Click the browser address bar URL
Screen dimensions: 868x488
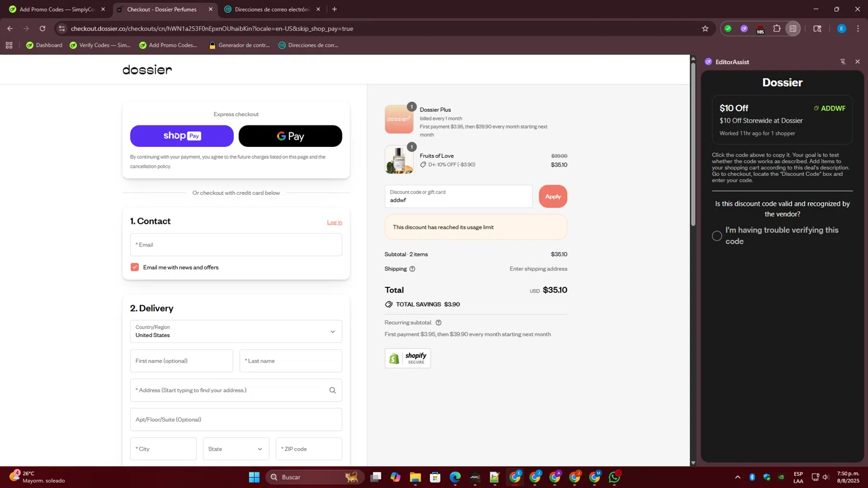coord(212,28)
